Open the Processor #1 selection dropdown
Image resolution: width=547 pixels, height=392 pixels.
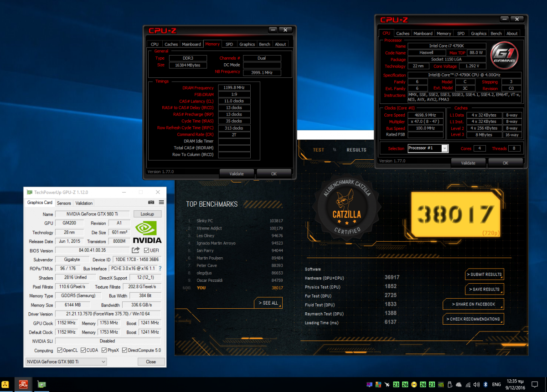point(428,148)
